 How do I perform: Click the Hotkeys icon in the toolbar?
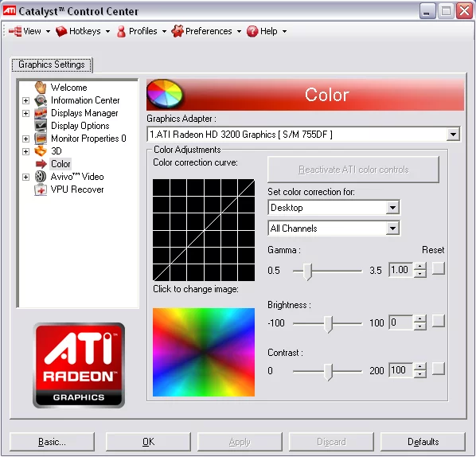tap(61, 31)
